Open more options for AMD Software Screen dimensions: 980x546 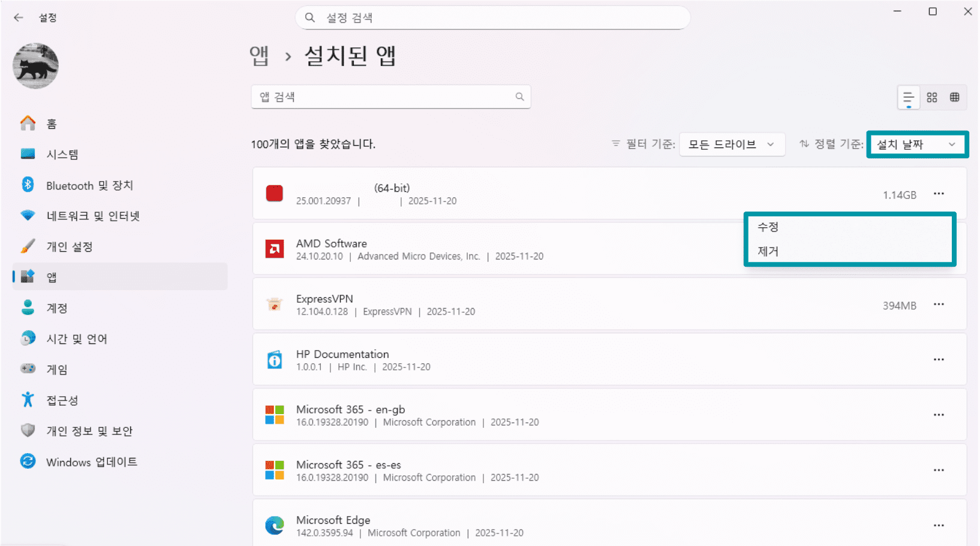point(939,249)
